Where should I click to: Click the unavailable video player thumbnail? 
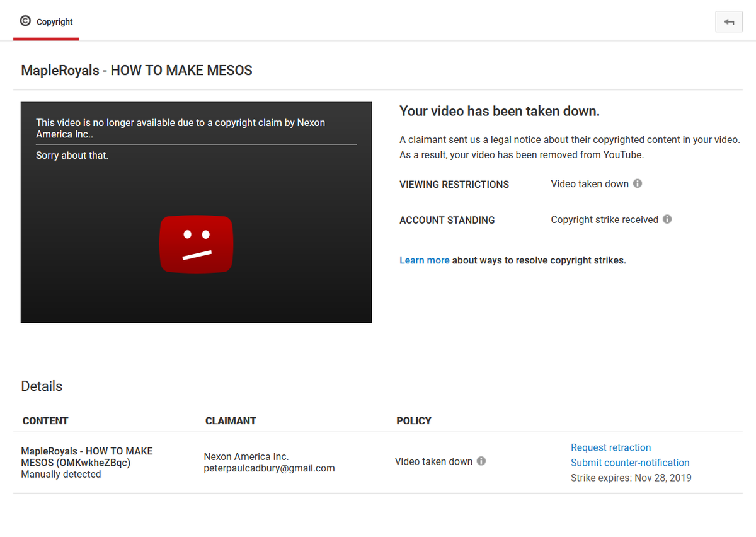click(x=196, y=212)
